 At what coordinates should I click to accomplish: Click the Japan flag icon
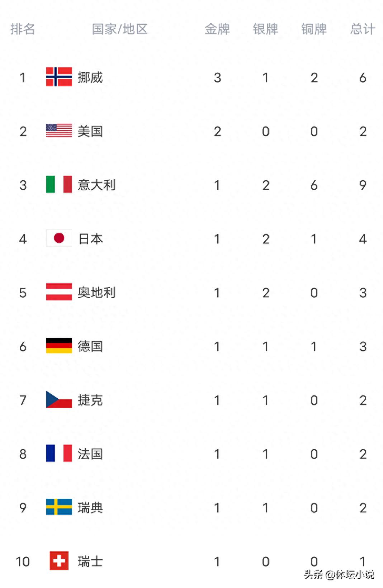pyautogui.click(x=59, y=238)
